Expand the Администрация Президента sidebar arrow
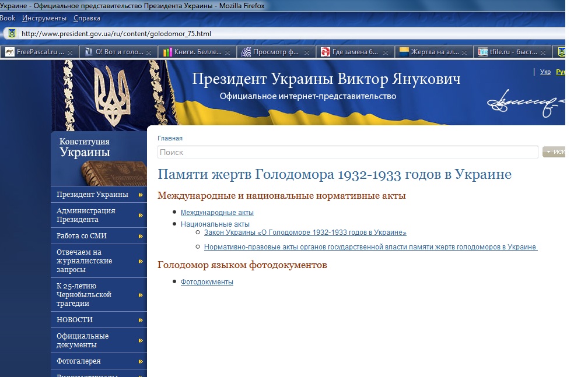 141,216
